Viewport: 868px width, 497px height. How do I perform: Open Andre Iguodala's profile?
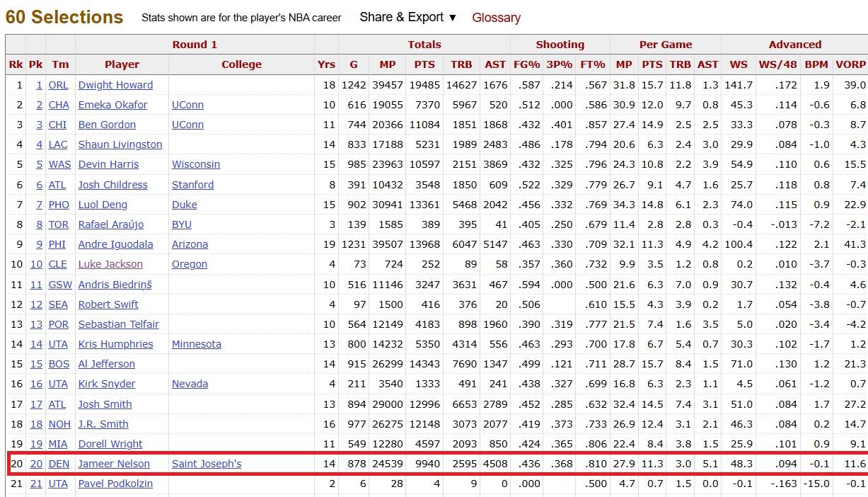click(x=115, y=244)
